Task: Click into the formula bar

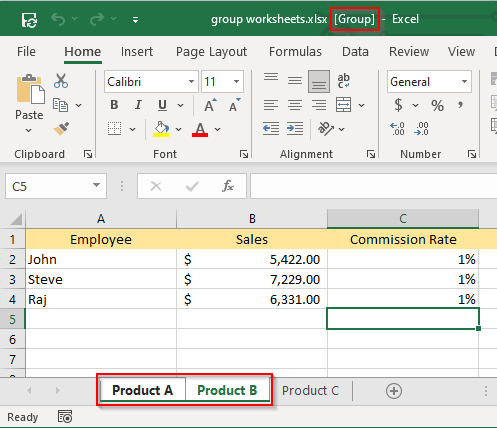Action: tap(373, 186)
